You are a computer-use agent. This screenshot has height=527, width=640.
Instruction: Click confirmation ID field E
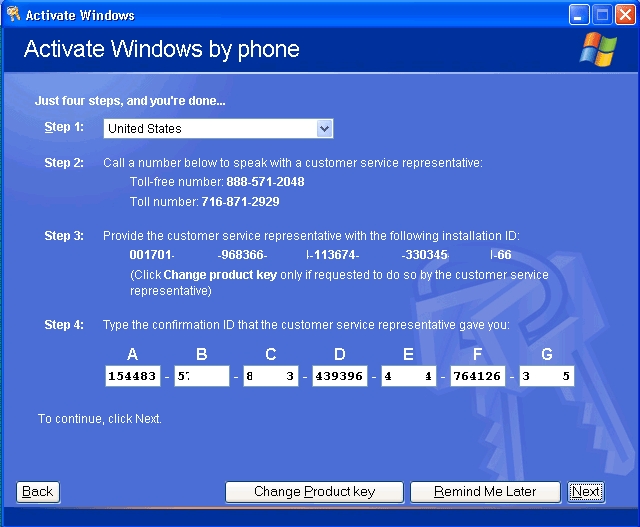409,376
